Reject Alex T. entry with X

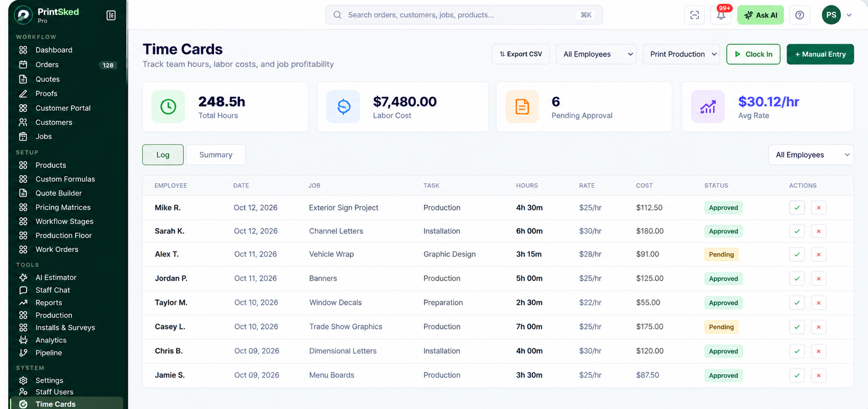pos(819,255)
